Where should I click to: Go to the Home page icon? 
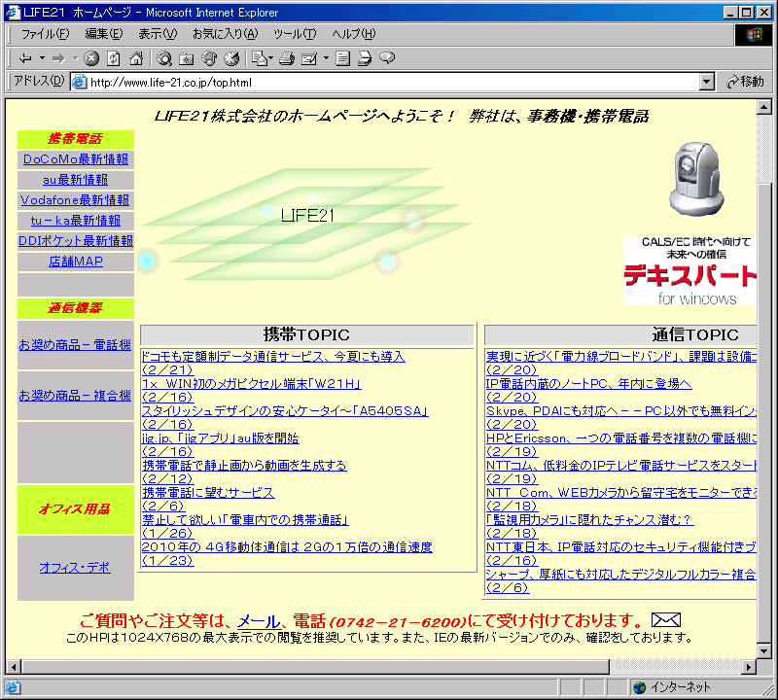(x=136, y=58)
